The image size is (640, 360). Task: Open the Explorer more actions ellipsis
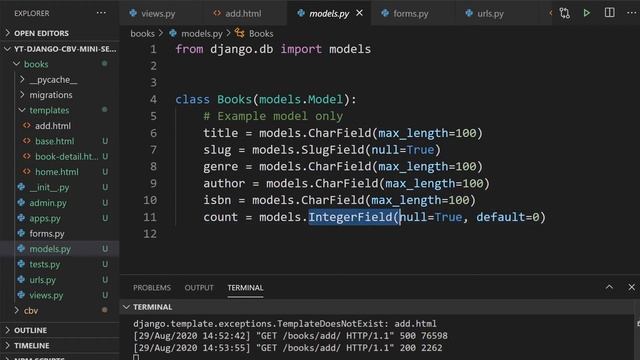click(x=101, y=13)
